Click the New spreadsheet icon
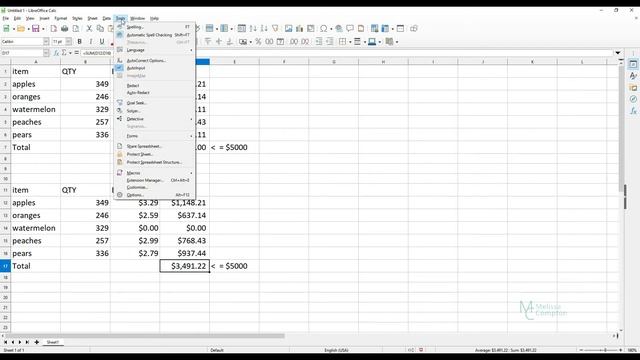640x360 pixels. pyautogui.click(x=6, y=29)
